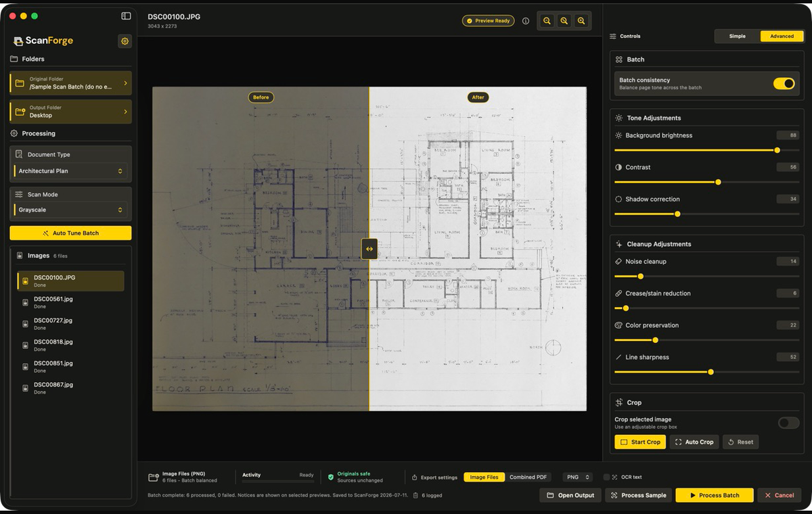Click the Images list icon
Image resolution: width=812 pixels, height=514 pixels.
19,256
